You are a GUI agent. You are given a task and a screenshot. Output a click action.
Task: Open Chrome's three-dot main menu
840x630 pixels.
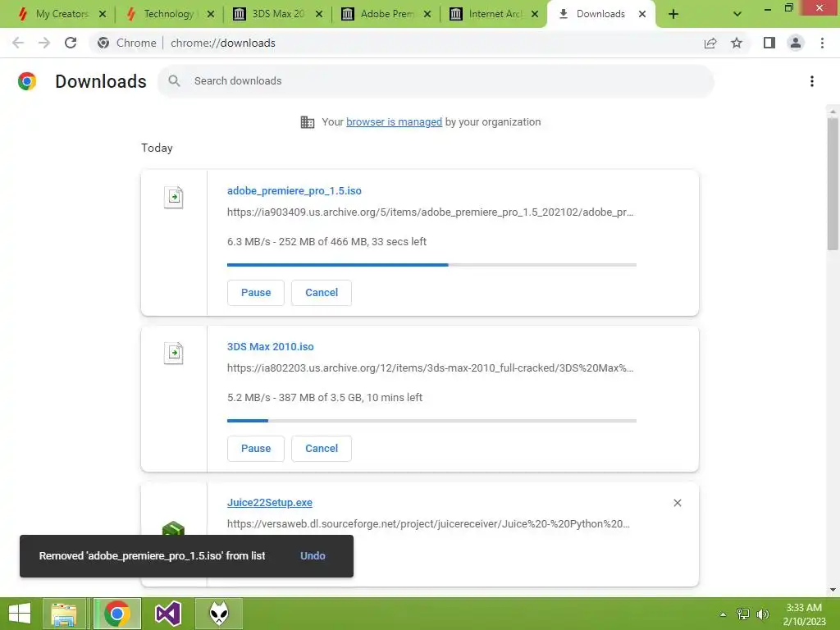[x=822, y=43]
